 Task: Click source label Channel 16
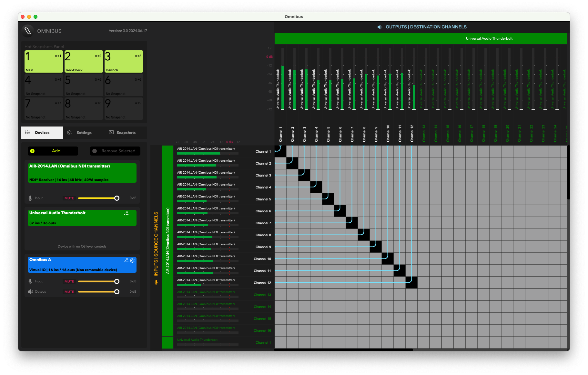[262, 331]
